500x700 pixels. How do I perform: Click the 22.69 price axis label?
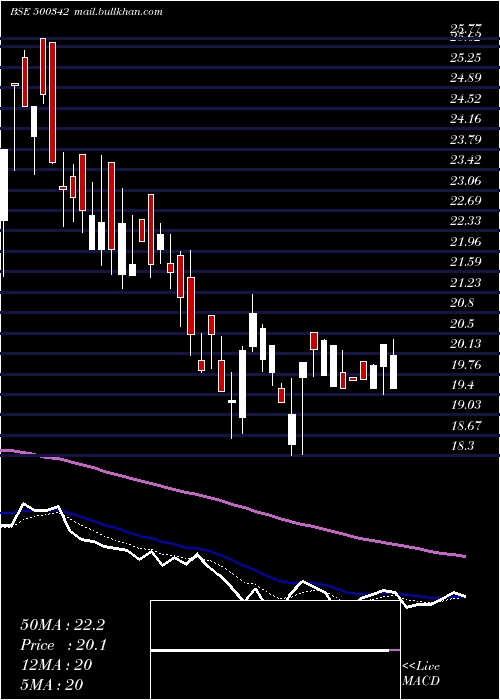click(466, 200)
